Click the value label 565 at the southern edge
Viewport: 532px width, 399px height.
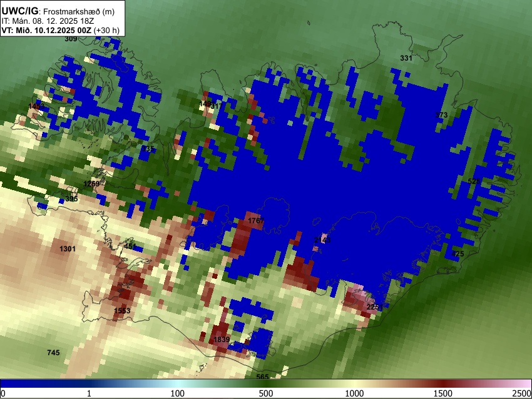(263, 376)
